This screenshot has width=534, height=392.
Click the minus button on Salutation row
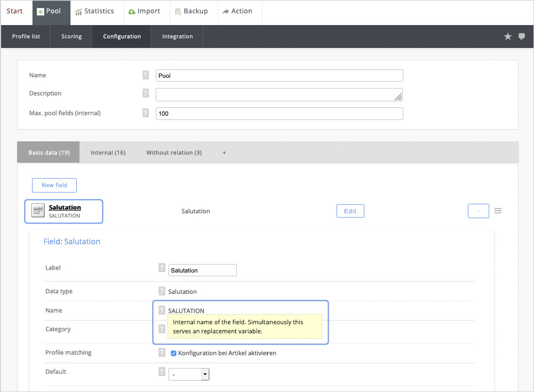click(x=478, y=211)
